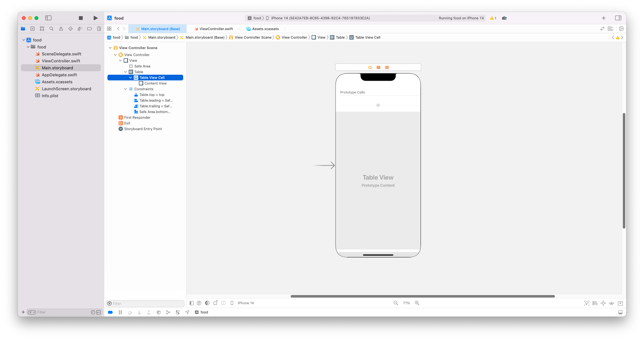Open the Issue navigator triangle icon
This screenshot has height=340, width=644.
[61, 29]
